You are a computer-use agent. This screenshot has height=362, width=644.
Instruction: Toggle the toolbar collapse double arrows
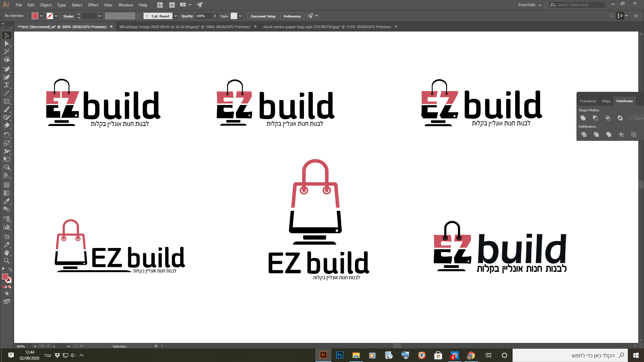(x=3, y=23)
